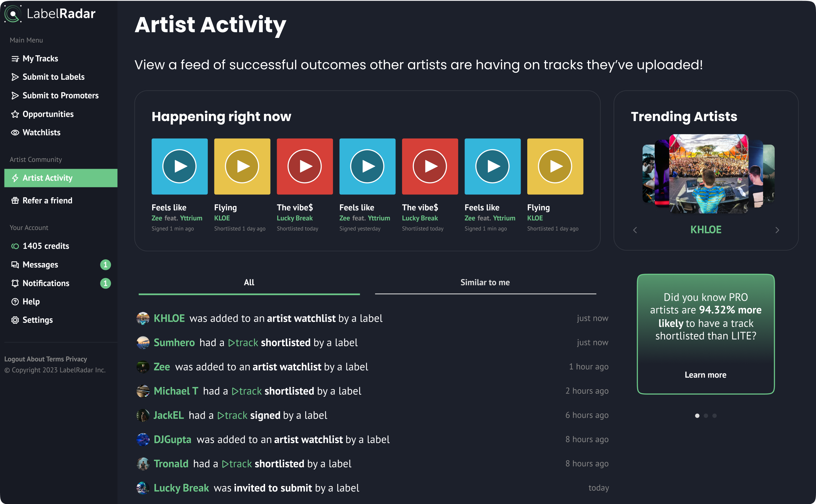Screen dimensions: 816x504
Task: Click the Logout footer link
Action: tap(14, 359)
